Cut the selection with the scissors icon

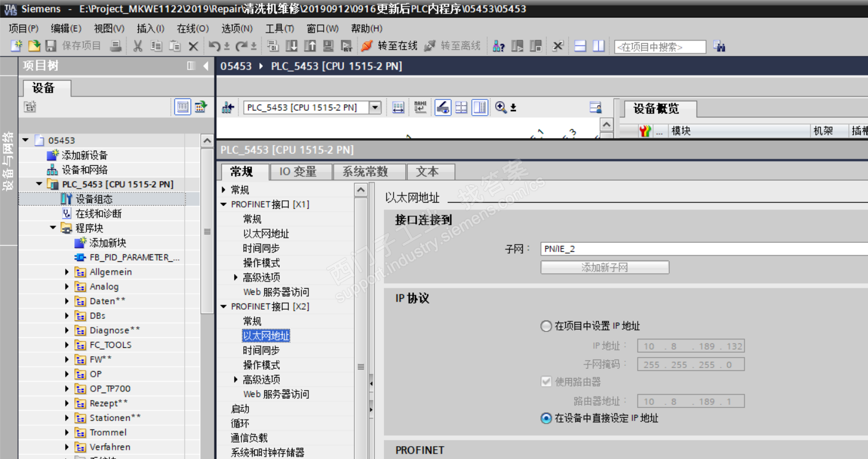pos(138,46)
